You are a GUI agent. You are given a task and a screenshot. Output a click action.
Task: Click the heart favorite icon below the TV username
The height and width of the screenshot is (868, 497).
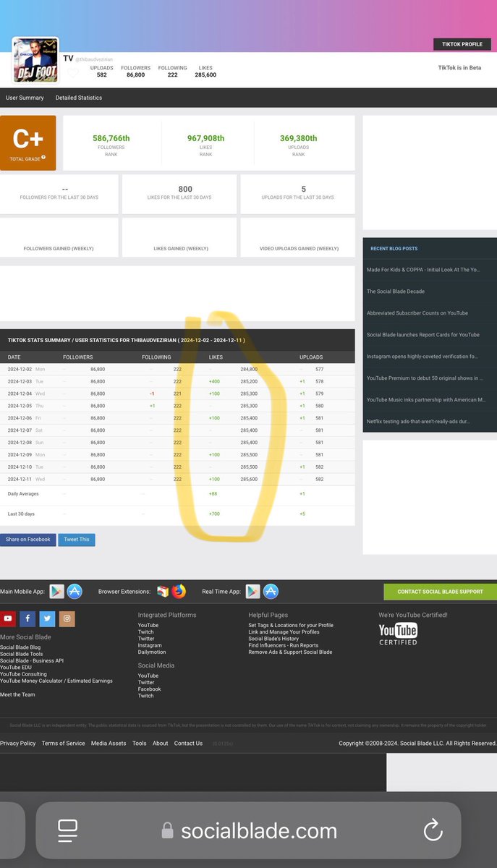tap(73, 73)
